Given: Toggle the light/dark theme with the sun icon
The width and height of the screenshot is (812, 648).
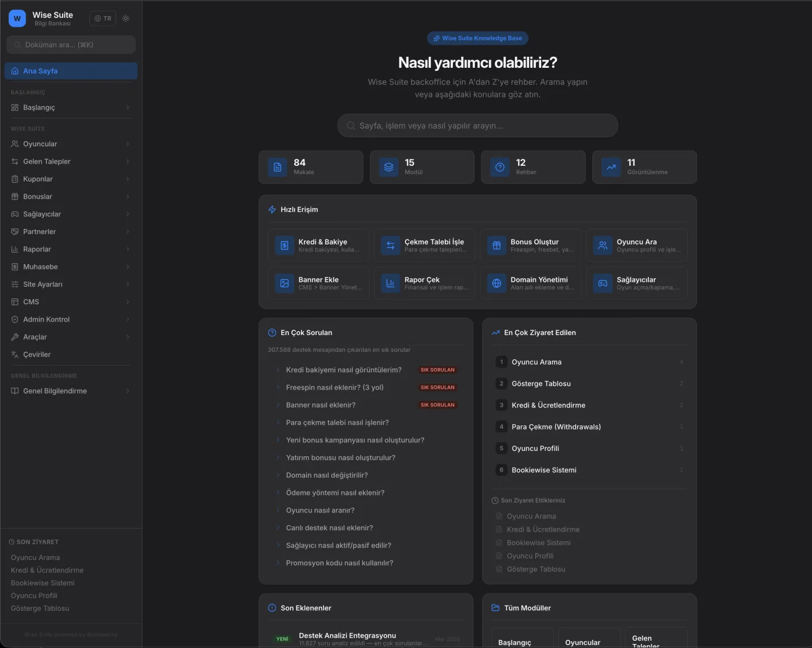Looking at the screenshot, I should (125, 18).
